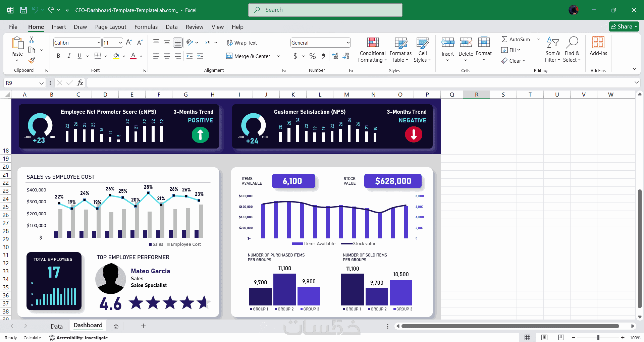Viewport: 644px width, 342px height.
Task: Click the user account avatar
Action: (574, 10)
